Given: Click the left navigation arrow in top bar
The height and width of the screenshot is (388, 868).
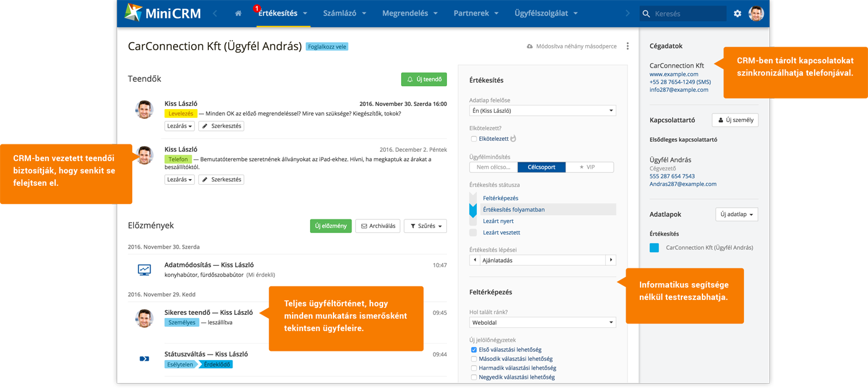Looking at the screenshot, I should click(215, 13).
